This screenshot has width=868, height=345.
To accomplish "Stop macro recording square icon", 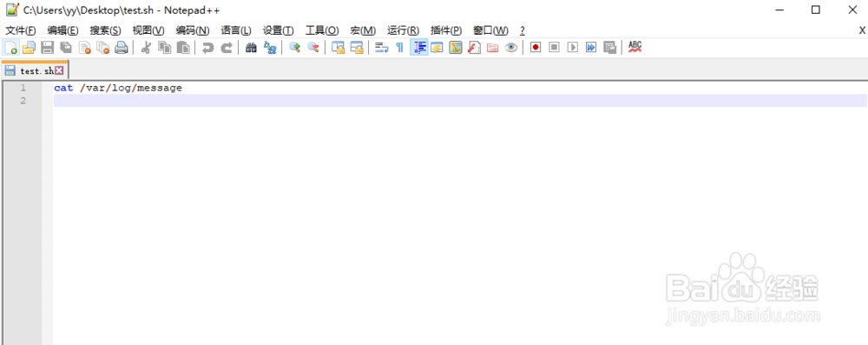I will point(554,48).
